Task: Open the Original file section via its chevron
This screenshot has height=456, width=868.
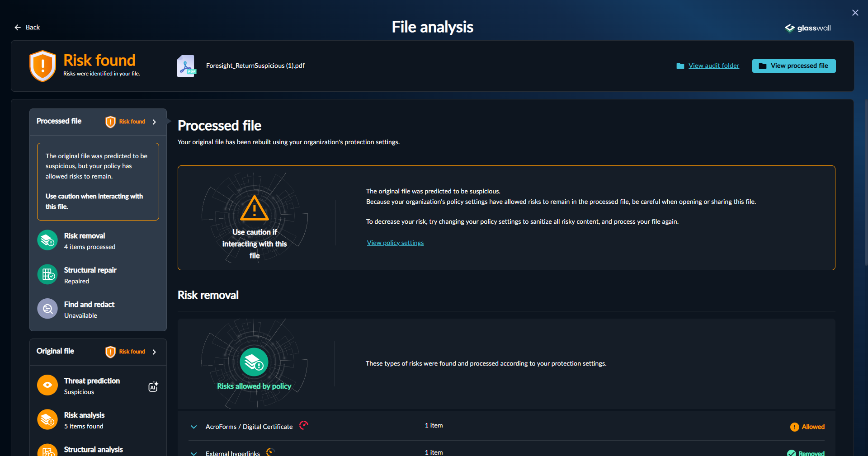Action: 154,352
